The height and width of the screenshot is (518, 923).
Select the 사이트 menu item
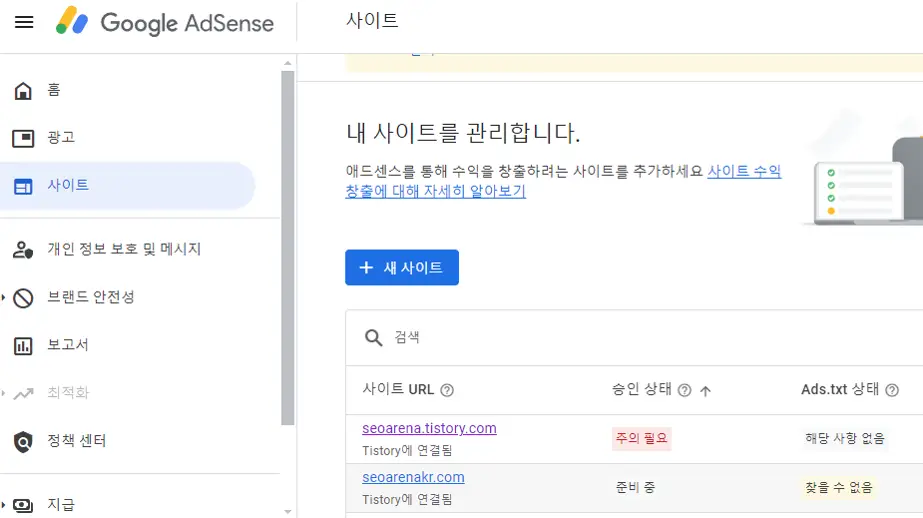[x=127, y=186]
